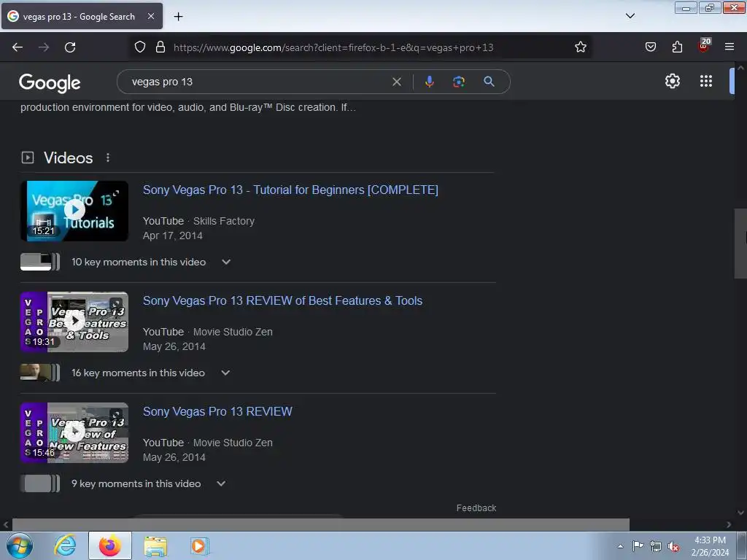Screen dimensions: 747x560
Task: Click the horizontal scrollbar right arrow
Action: [x=729, y=525]
